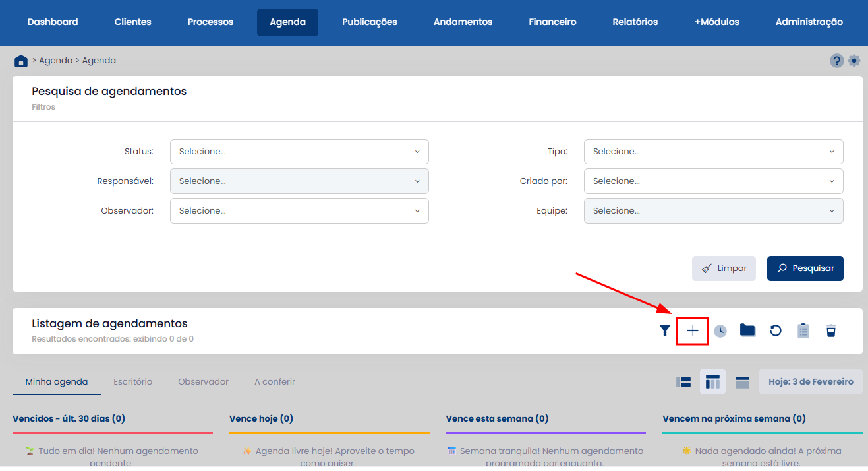Expand the Observador dropdown

pos(299,211)
